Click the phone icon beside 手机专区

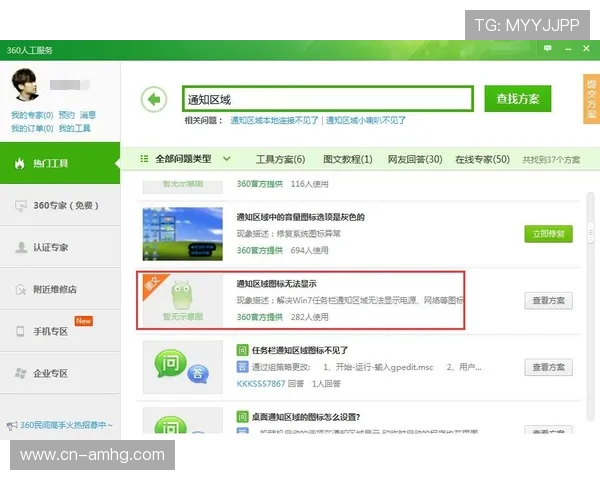pos(20,331)
